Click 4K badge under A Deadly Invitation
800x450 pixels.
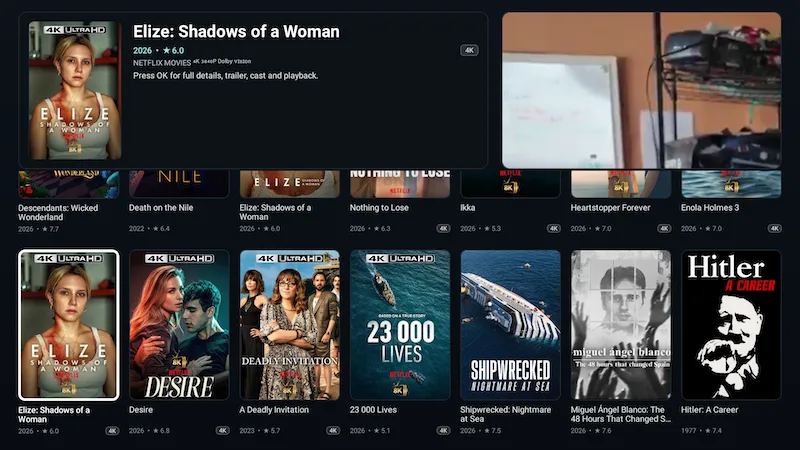pyautogui.click(x=333, y=431)
